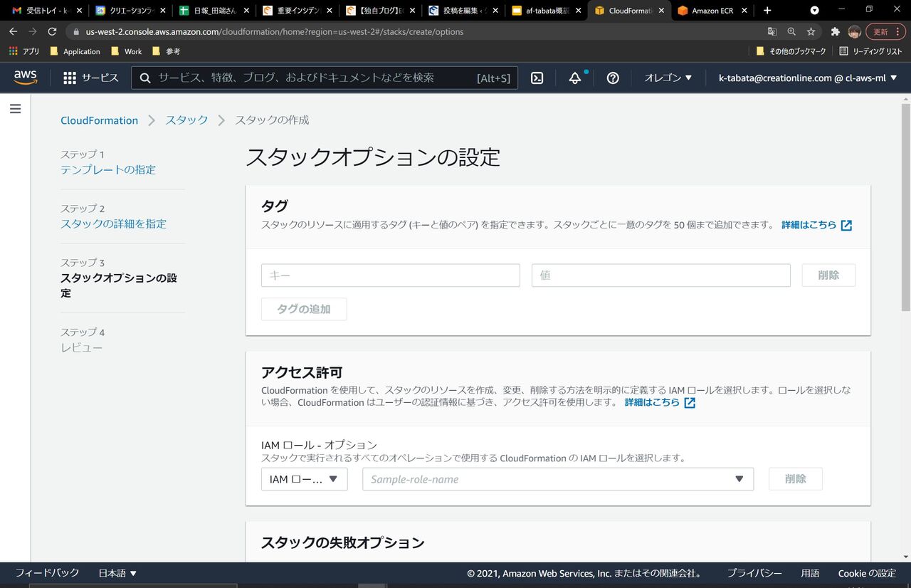The image size is (911, 588).
Task: Open the Application bookmarks folder
Action: [x=75, y=51]
